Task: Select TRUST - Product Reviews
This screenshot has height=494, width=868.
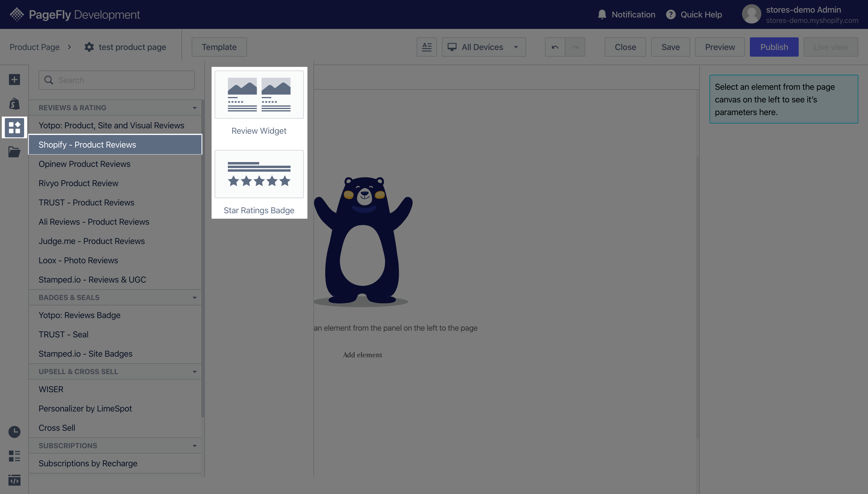Action: click(x=115, y=202)
